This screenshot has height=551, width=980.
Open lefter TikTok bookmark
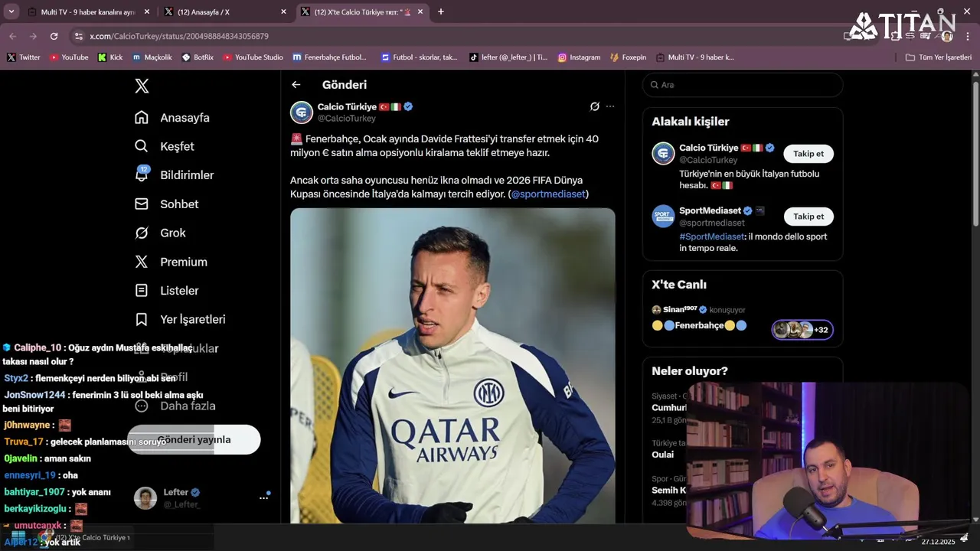(x=508, y=57)
